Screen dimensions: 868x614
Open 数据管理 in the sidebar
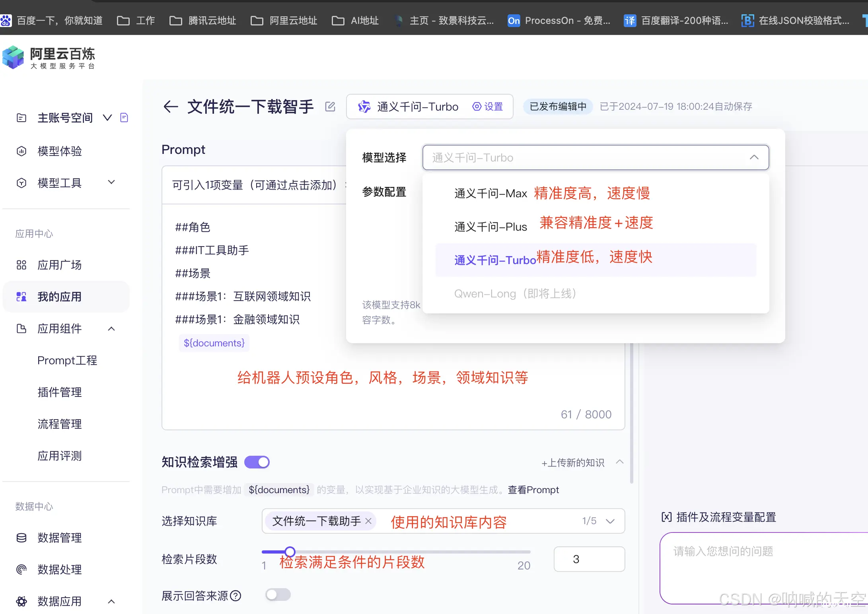(60, 538)
